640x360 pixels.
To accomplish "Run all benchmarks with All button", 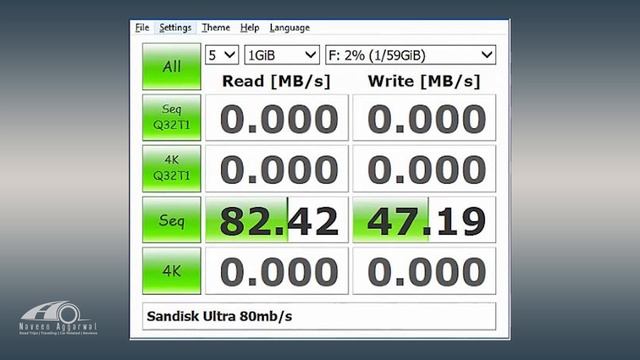I will 171,67.
